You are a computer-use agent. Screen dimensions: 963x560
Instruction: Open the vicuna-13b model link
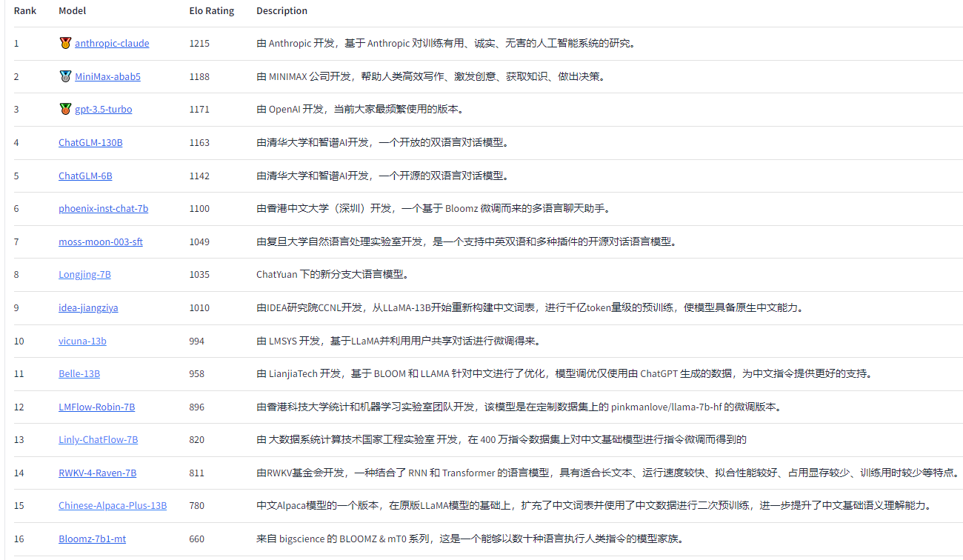(x=82, y=341)
